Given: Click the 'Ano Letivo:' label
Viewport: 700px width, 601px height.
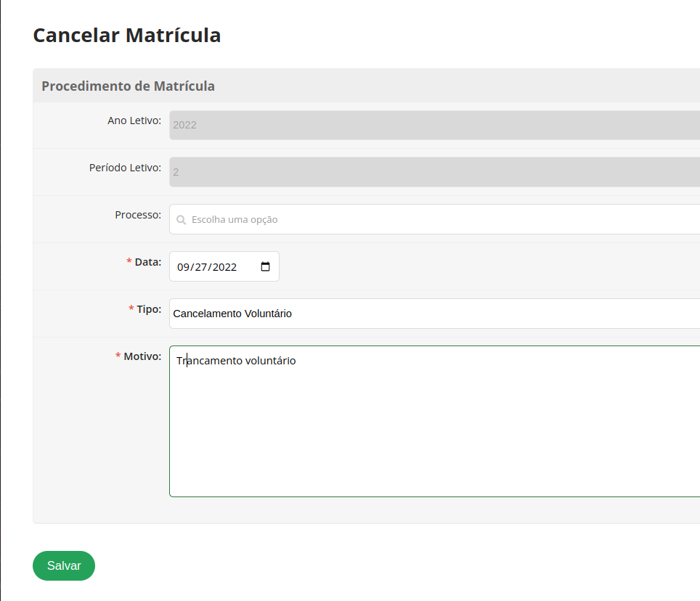Looking at the screenshot, I should [134, 120].
